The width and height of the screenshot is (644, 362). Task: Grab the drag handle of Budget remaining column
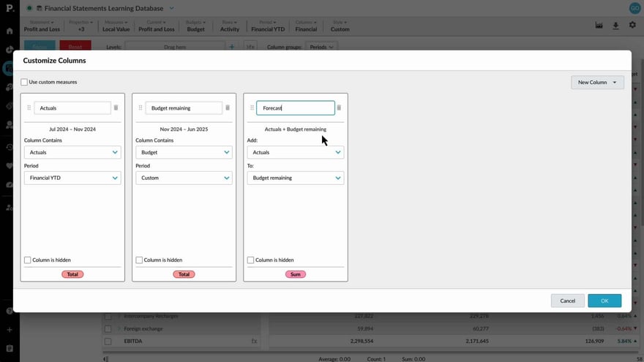click(x=141, y=108)
